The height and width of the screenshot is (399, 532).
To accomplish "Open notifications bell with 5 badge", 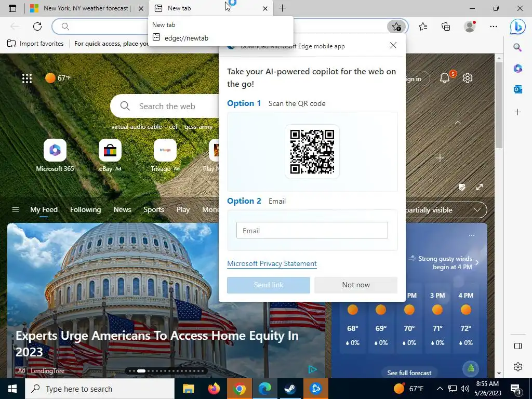I will pyautogui.click(x=445, y=78).
